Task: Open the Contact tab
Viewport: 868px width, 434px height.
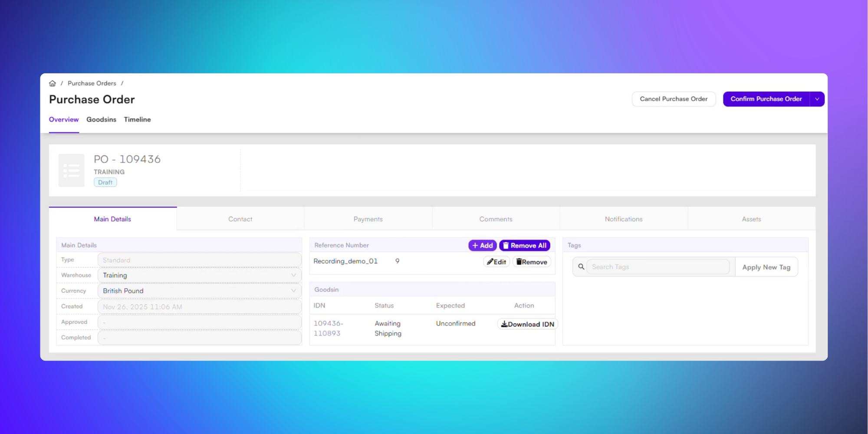Action: (x=240, y=219)
